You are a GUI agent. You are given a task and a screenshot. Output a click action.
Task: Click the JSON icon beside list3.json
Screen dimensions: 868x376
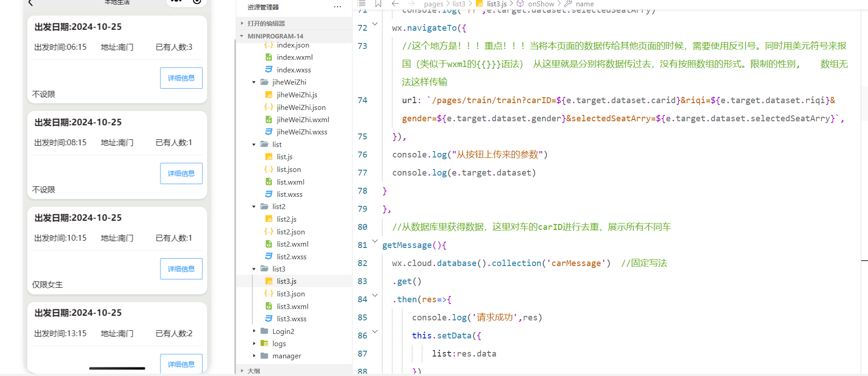tap(269, 294)
